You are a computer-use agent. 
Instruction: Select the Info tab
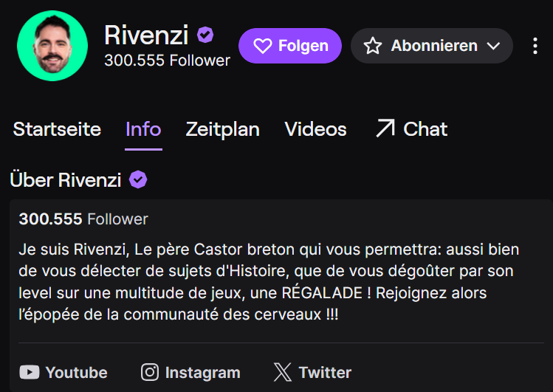pos(143,129)
